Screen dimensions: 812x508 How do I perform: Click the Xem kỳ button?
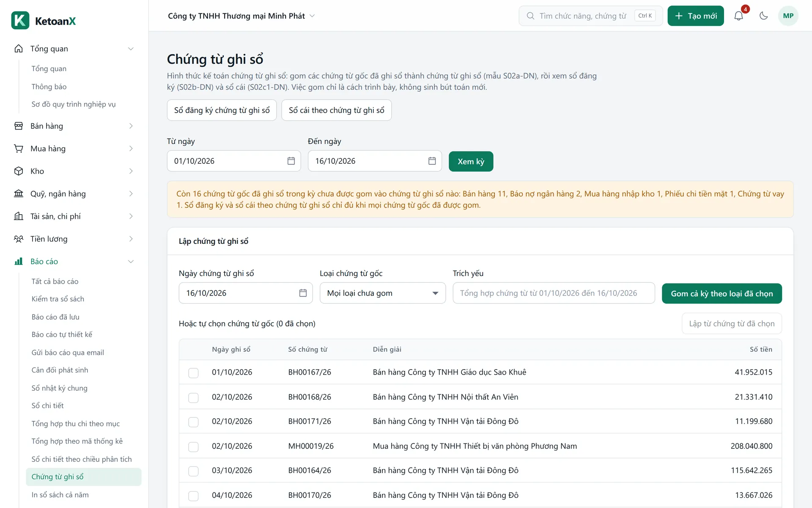pos(471,161)
